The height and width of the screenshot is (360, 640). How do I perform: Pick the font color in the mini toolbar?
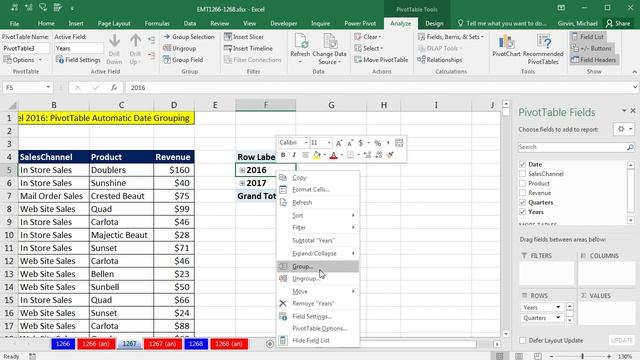pos(333,155)
